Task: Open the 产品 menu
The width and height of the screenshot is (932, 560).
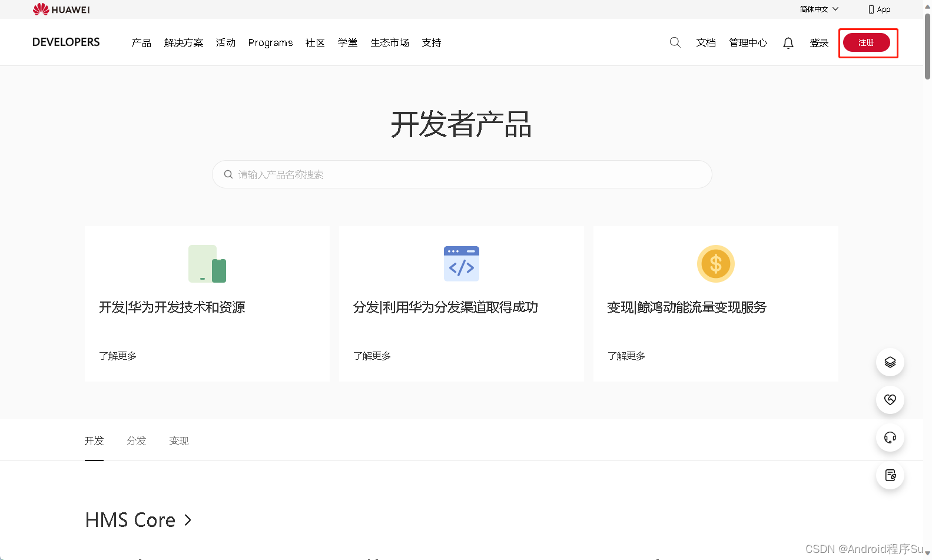Action: click(141, 42)
